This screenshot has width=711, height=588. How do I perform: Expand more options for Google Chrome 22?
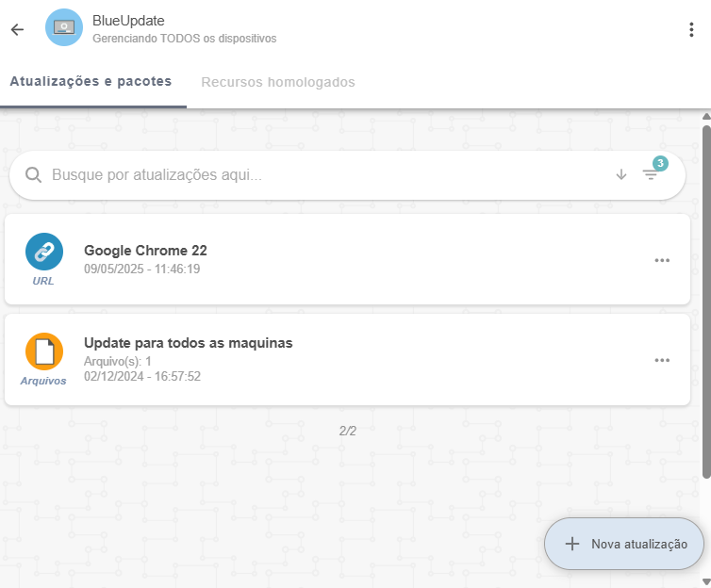pyautogui.click(x=662, y=260)
